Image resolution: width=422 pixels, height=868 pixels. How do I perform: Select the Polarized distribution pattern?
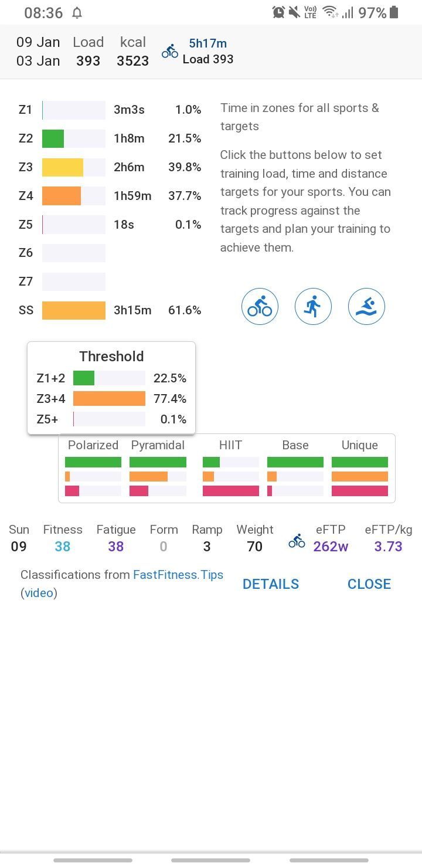coord(93,469)
